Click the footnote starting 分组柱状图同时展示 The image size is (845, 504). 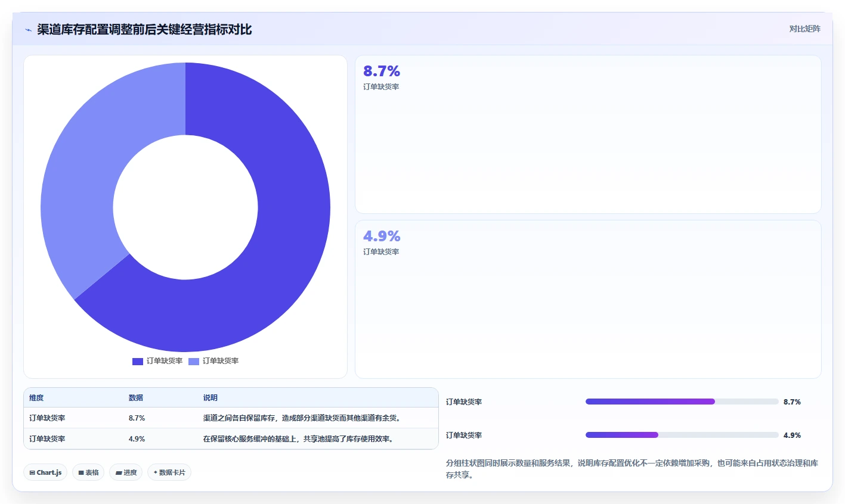632,469
